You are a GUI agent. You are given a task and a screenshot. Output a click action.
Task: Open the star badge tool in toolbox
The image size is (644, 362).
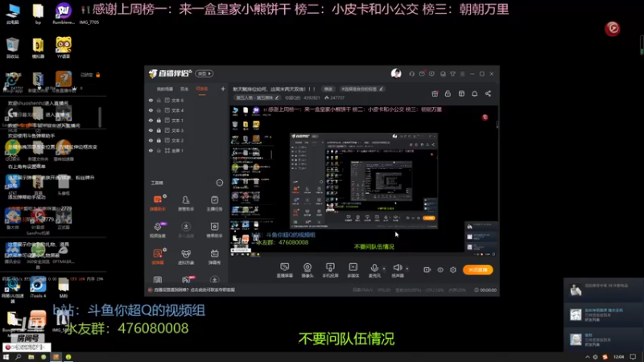click(x=214, y=230)
